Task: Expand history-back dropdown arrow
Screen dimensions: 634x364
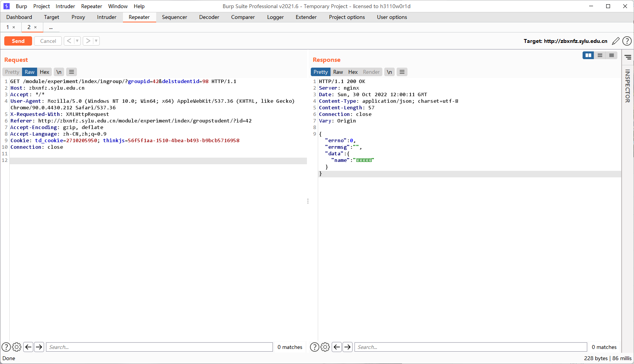Action: click(x=77, y=41)
